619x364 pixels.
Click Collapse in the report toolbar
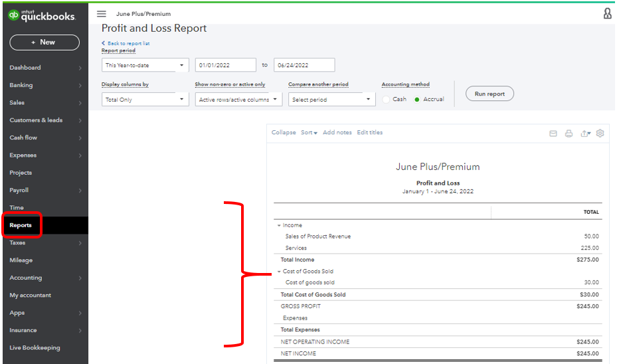click(284, 133)
